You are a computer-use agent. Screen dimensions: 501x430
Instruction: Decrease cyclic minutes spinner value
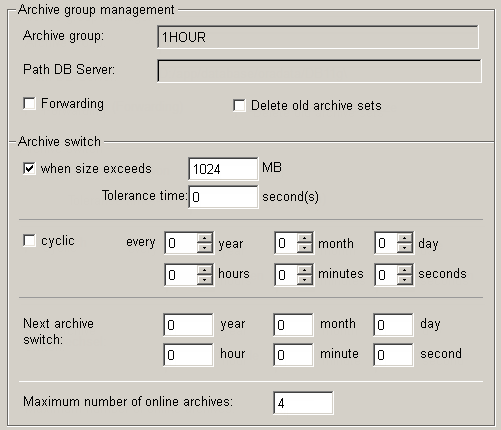pyautogui.click(x=304, y=280)
